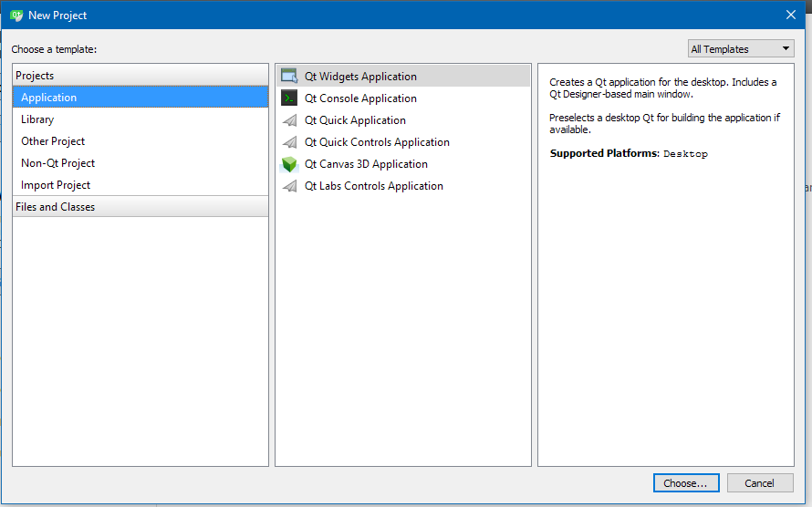Choose the Qt Console Application label
Image resolution: width=812 pixels, height=507 pixels.
pos(360,98)
